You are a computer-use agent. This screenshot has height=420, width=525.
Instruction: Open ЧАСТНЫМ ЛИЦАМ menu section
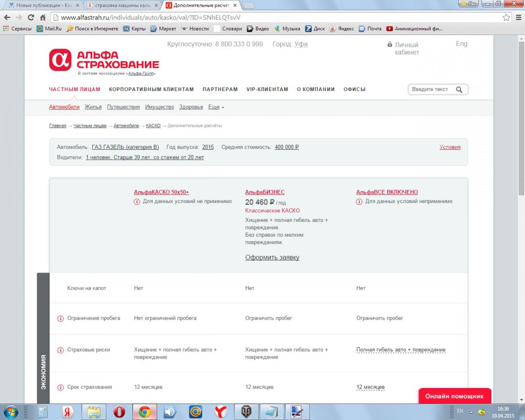[x=75, y=89]
